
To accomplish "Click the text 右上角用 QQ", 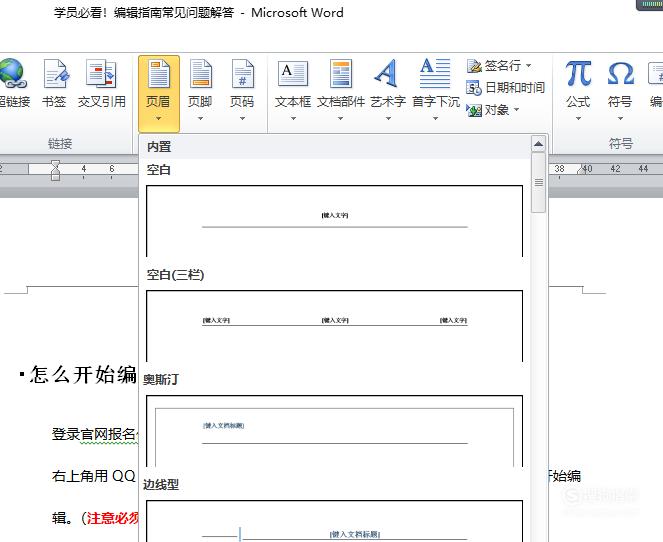I will (x=93, y=476).
